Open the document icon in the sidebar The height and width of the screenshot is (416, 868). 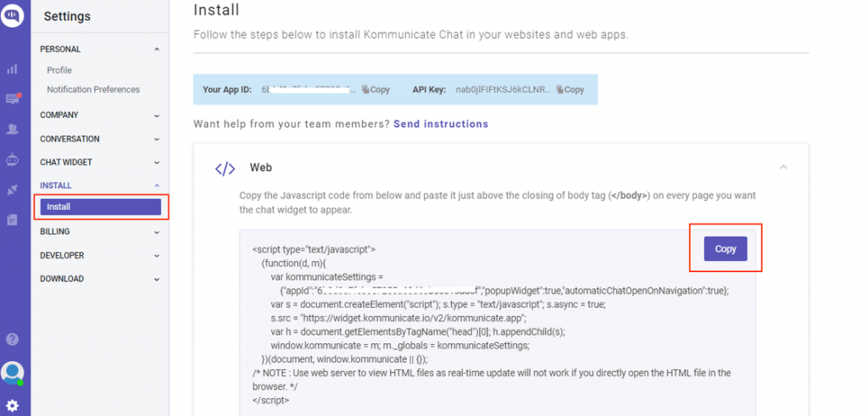12,220
